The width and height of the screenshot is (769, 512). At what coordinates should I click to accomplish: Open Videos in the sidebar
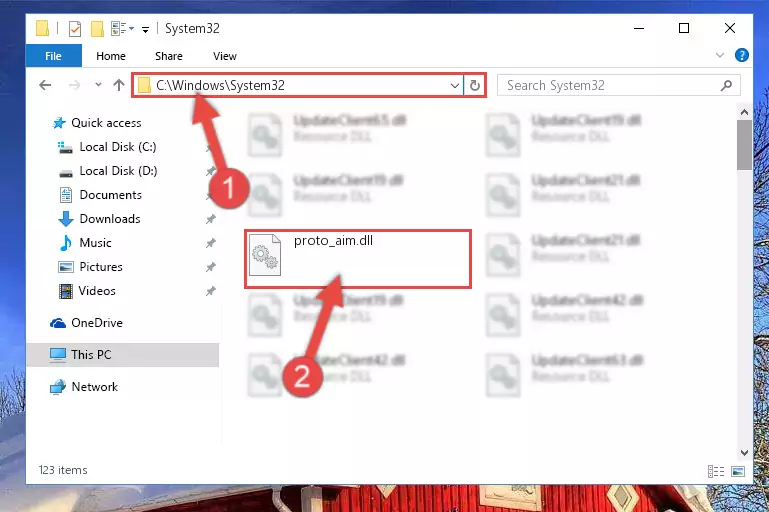tap(97, 291)
